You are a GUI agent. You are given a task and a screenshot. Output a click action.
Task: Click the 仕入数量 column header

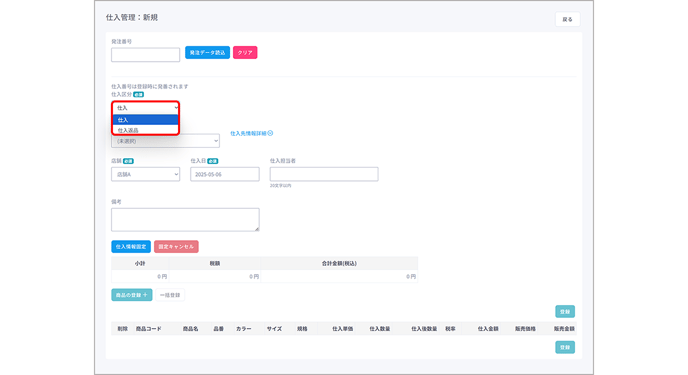[x=380, y=329]
